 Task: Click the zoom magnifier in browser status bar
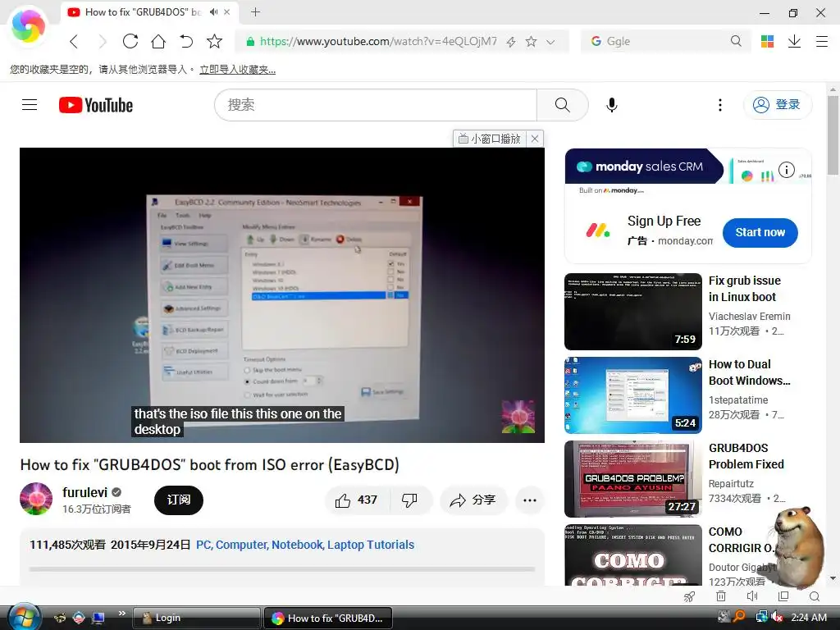pos(815,596)
